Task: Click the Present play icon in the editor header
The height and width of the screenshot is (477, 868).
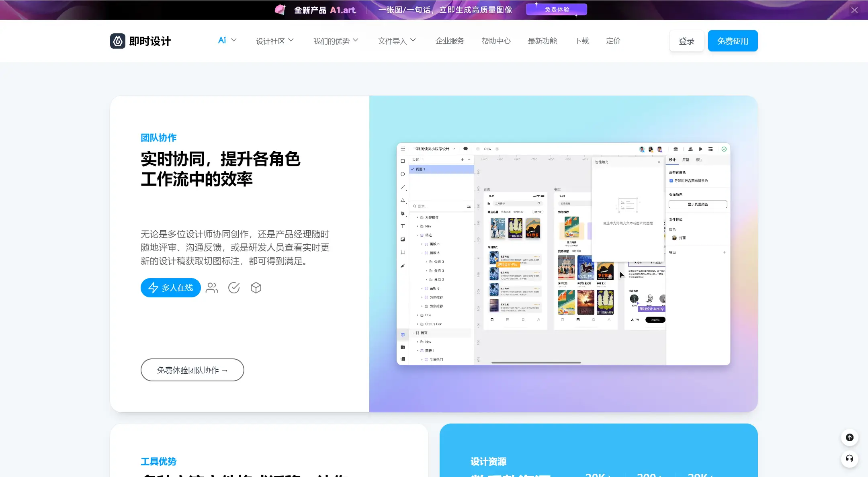Action: pyautogui.click(x=701, y=149)
